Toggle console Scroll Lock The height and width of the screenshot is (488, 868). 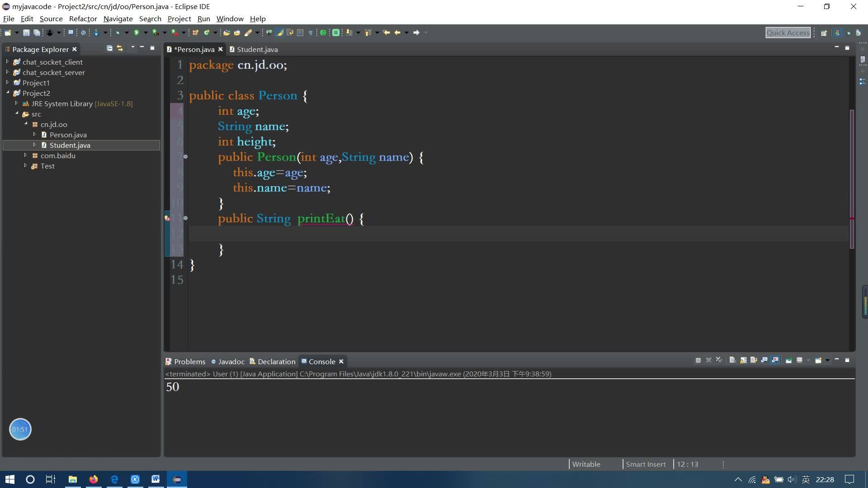[x=743, y=360]
